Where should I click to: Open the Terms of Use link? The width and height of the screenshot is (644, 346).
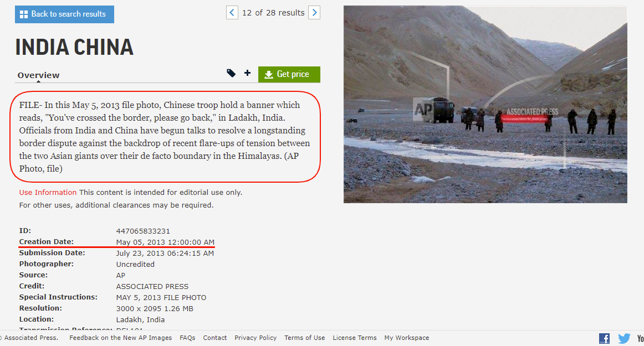[304, 338]
